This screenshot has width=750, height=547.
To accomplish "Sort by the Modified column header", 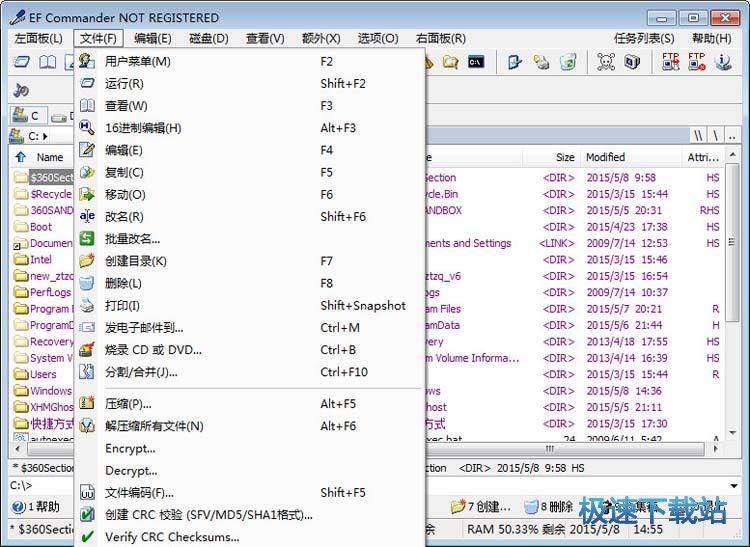I will pyautogui.click(x=605, y=157).
